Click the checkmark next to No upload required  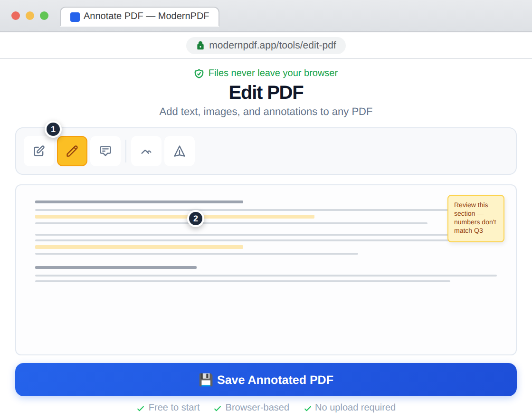coord(307,408)
